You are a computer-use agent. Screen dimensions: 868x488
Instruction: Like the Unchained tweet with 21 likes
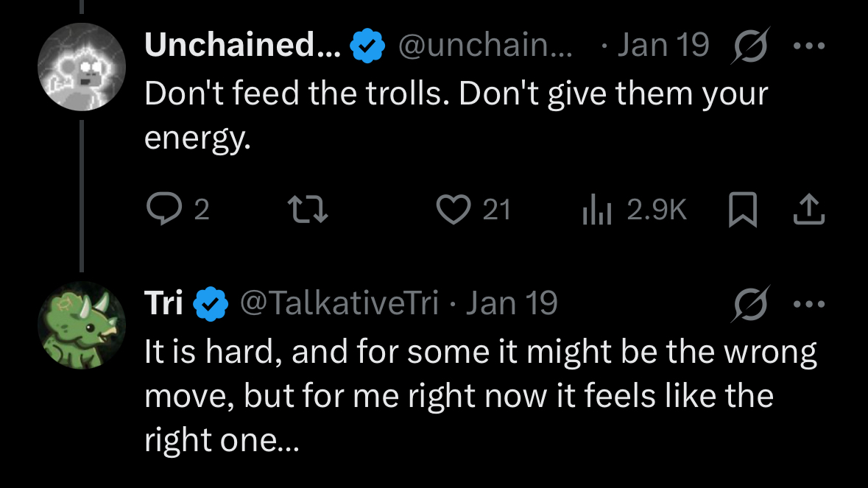452,211
